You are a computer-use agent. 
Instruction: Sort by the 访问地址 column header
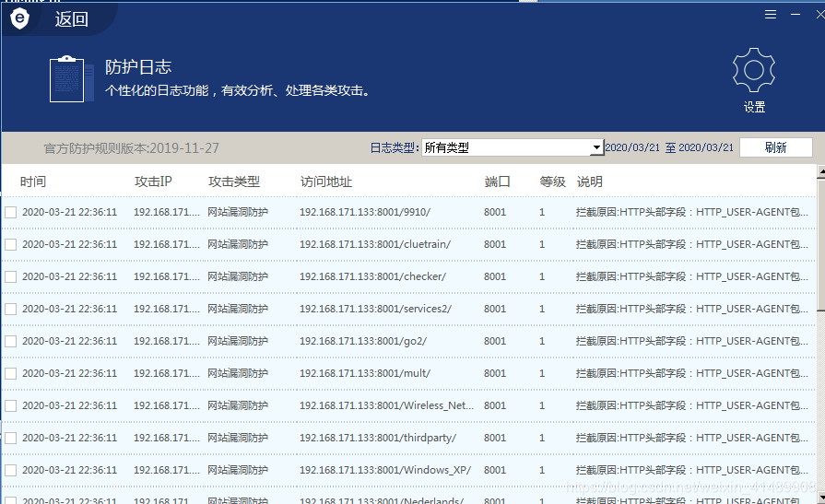point(326,182)
